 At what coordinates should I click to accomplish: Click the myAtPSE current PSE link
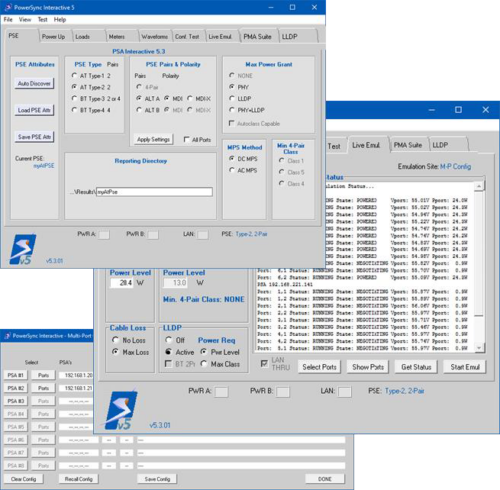click(x=44, y=166)
